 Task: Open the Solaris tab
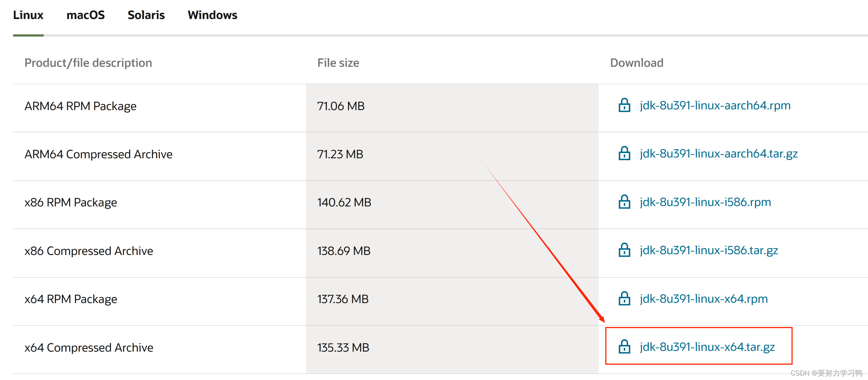click(146, 15)
